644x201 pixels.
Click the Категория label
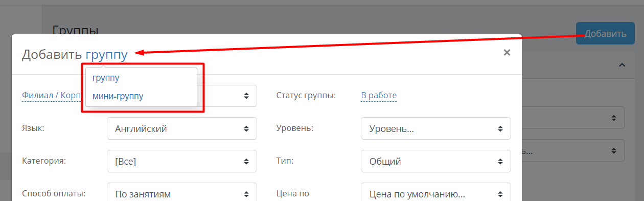[44, 161]
